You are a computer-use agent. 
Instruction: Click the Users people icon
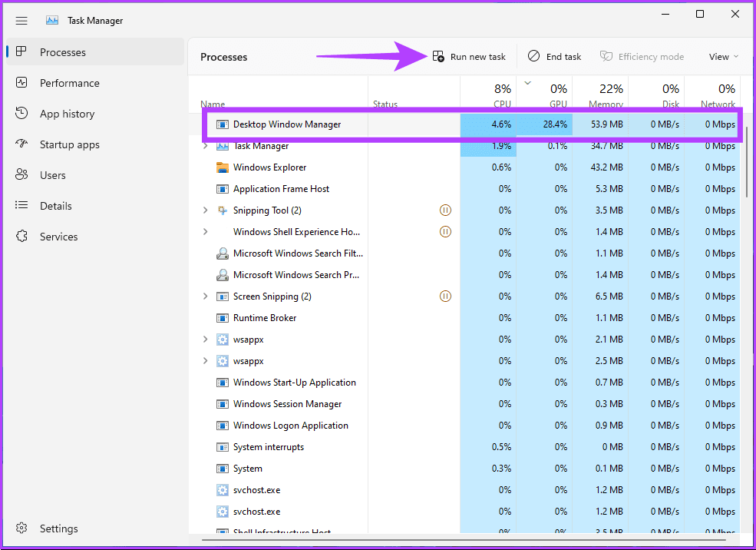21,175
